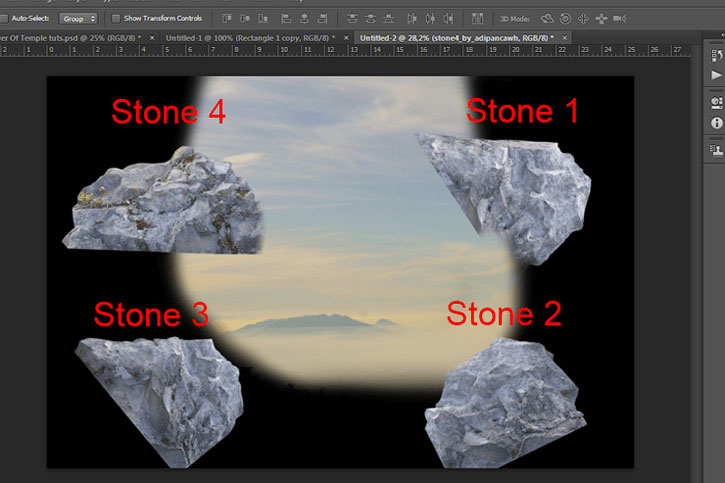This screenshot has width=725, height=483.
Task: Select the 3D Pan mode icon
Action: (584, 18)
